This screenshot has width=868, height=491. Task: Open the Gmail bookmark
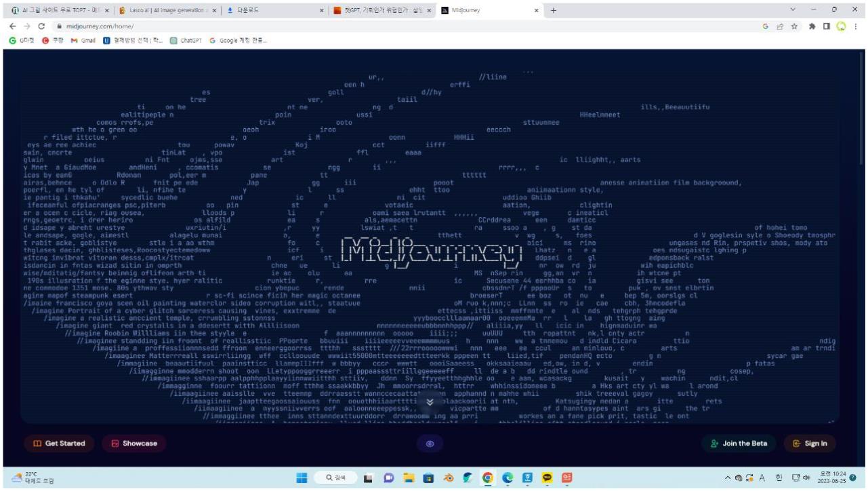coord(83,41)
